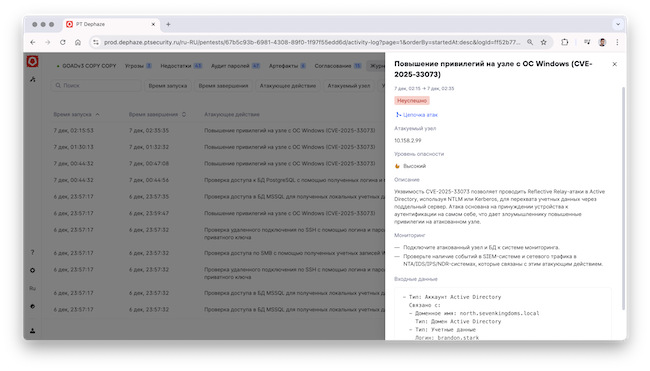
Task: Sort by the Время запуска column header
Action: [x=76, y=114]
